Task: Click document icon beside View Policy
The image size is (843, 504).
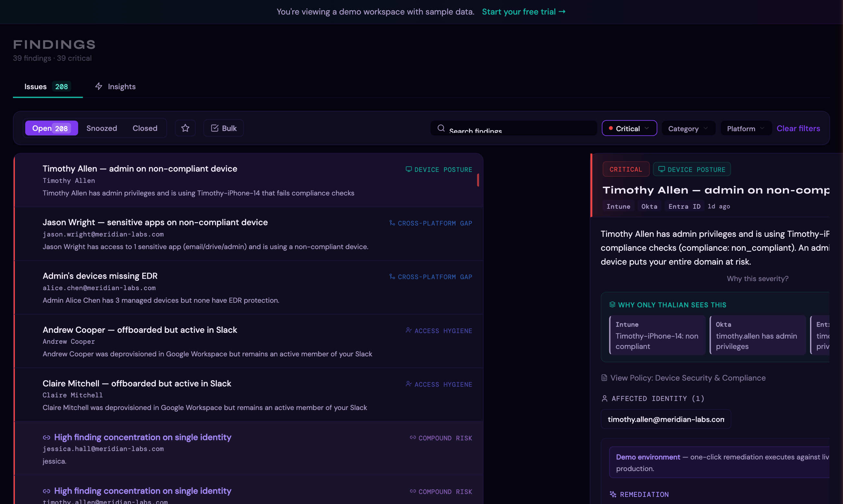Action: 604,378
